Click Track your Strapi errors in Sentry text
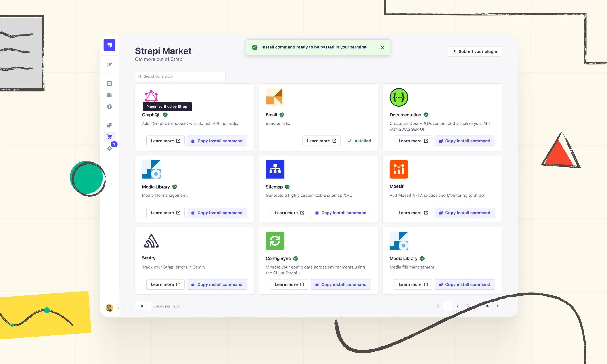 point(173,267)
